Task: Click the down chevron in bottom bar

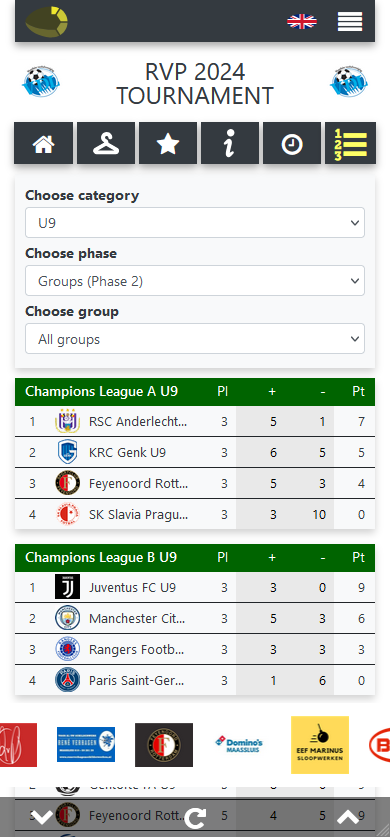Action: (42, 817)
